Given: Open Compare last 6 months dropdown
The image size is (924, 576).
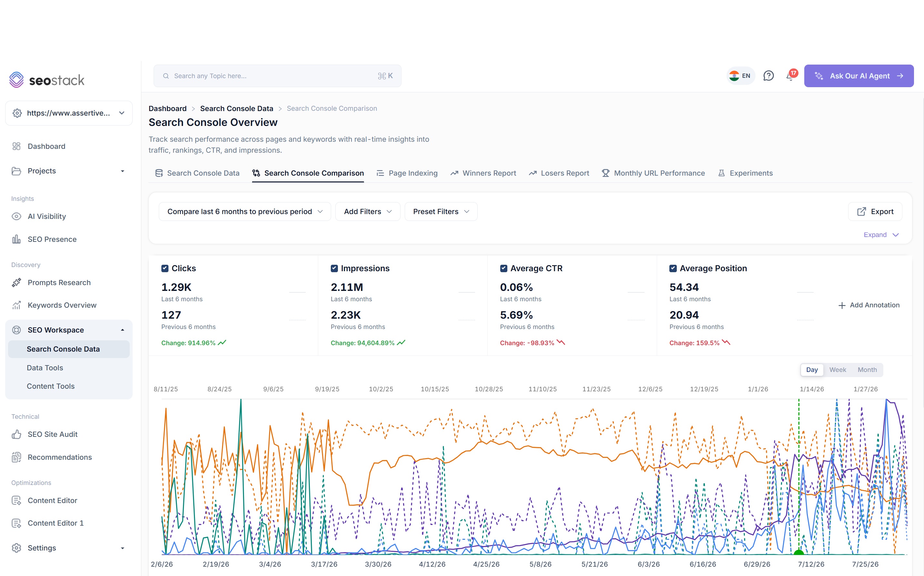Looking at the screenshot, I should (x=245, y=211).
